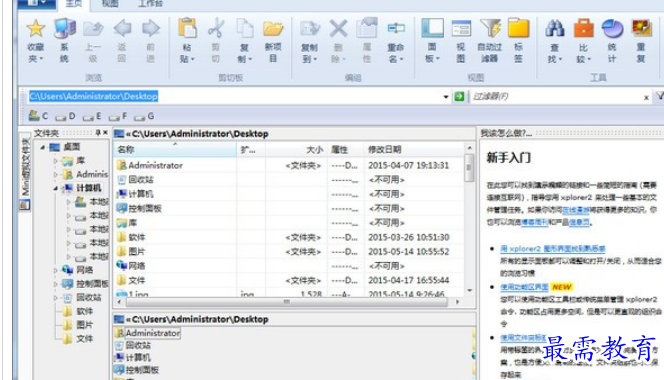
Task: Click the file list horizontal scrollbar
Action: (x=287, y=302)
